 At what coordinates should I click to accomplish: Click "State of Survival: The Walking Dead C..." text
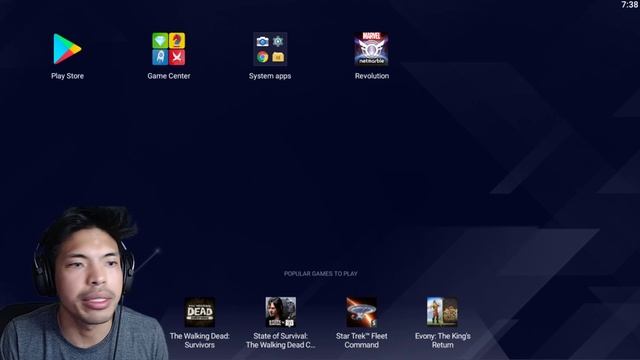tap(281, 340)
